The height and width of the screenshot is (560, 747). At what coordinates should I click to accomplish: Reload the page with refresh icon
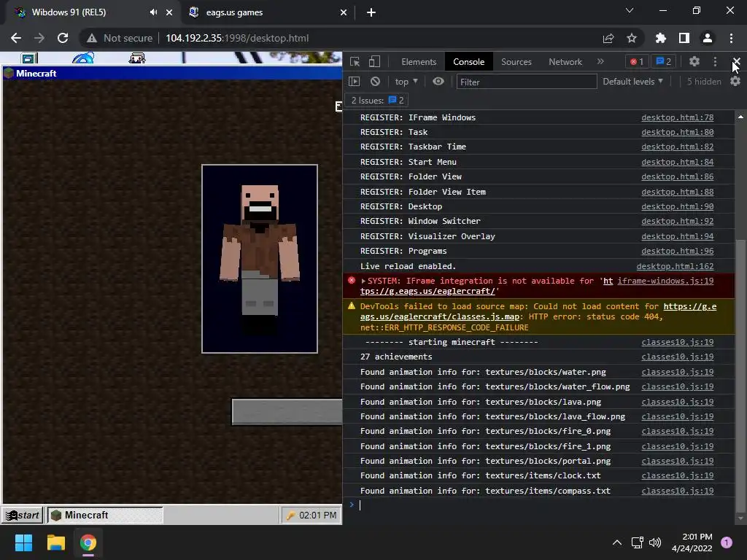click(63, 38)
